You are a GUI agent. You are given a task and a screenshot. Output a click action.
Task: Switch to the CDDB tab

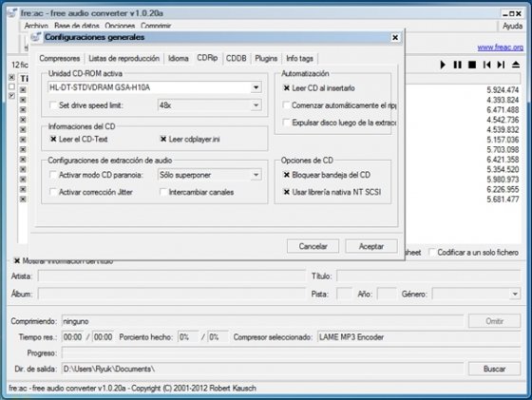point(237,58)
